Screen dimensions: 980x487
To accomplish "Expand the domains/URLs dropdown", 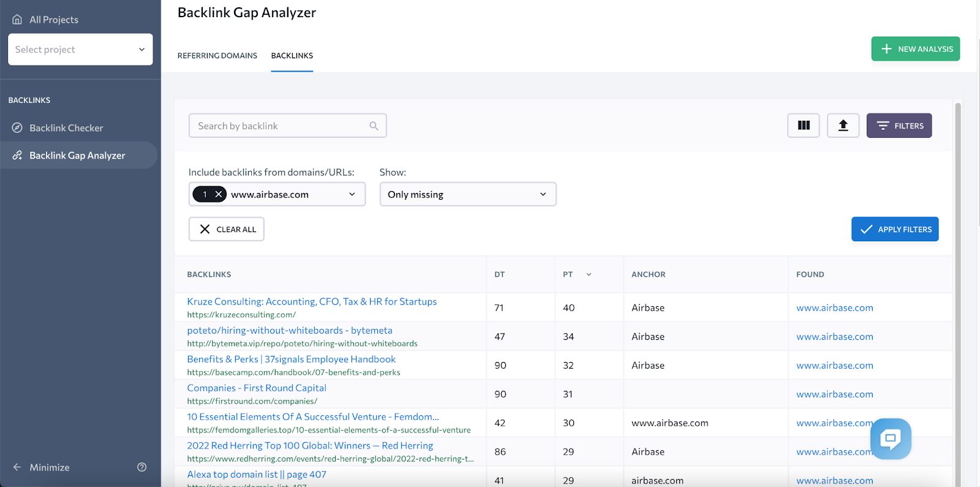I will (x=352, y=194).
